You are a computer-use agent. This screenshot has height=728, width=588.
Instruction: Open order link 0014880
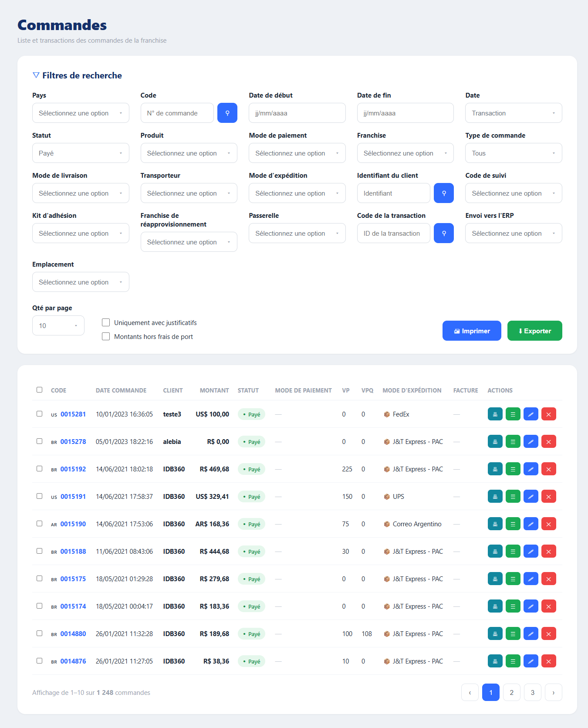tap(73, 634)
